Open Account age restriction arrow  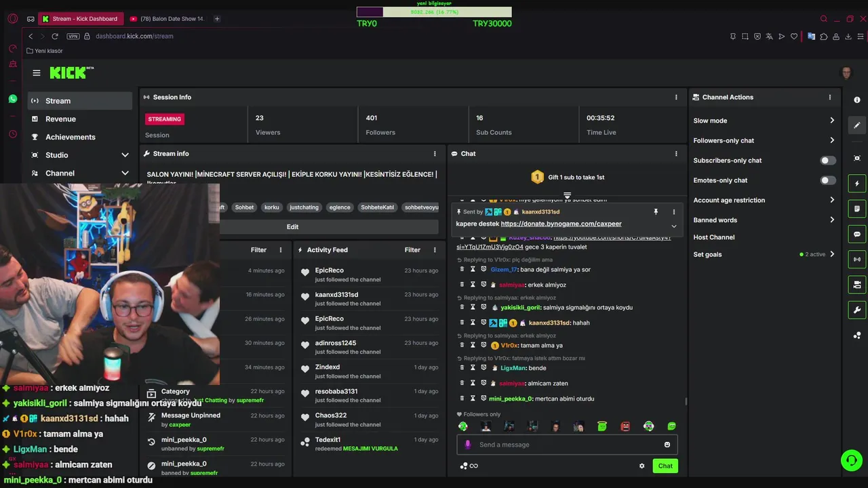pos(832,200)
